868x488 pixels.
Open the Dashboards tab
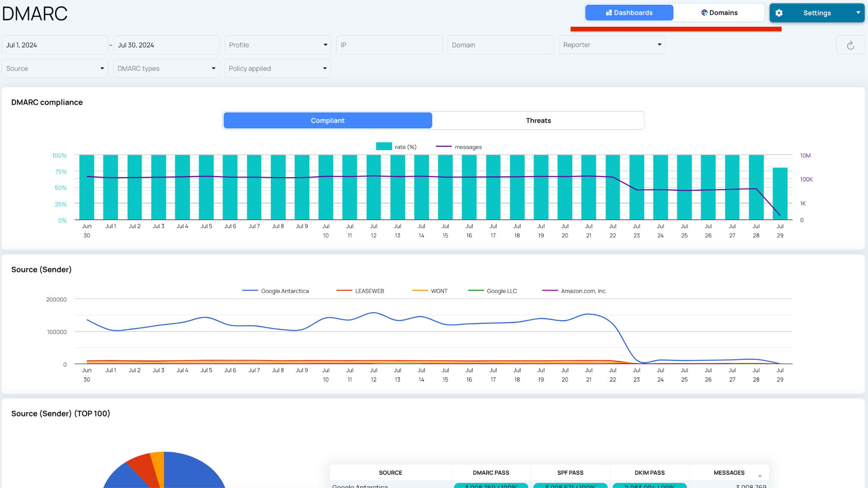pyautogui.click(x=629, y=13)
